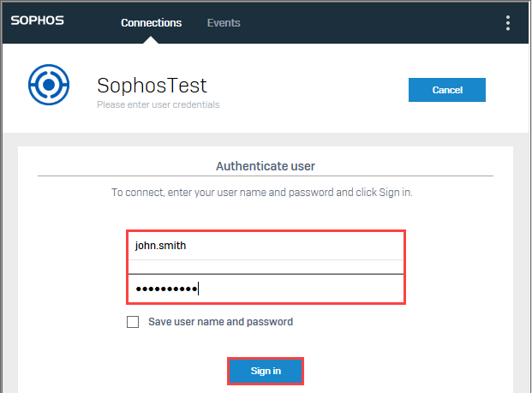Viewport: 532px width, 393px height.
Task: Click the 'Authenticate user' heading
Action: point(266,166)
